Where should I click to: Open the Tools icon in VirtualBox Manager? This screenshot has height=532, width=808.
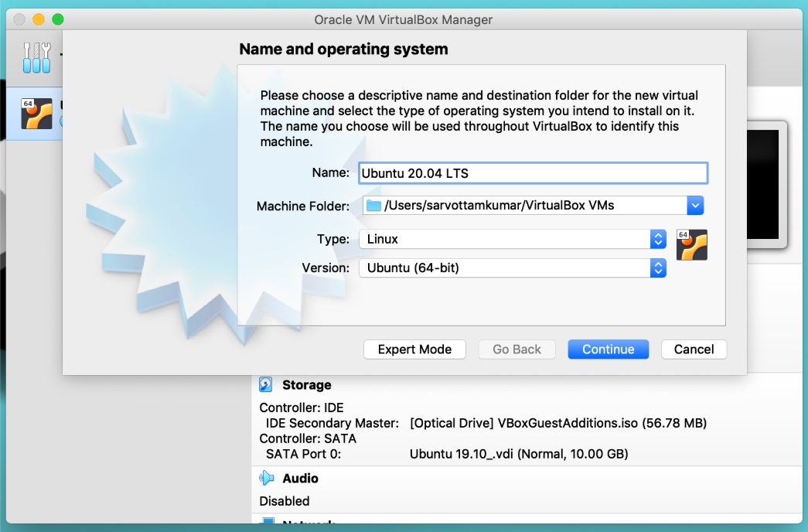click(x=36, y=57)
